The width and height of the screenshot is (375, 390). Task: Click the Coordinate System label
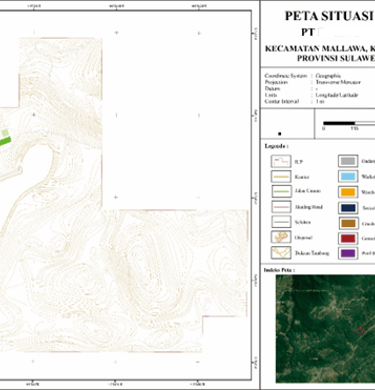[286, 76]
